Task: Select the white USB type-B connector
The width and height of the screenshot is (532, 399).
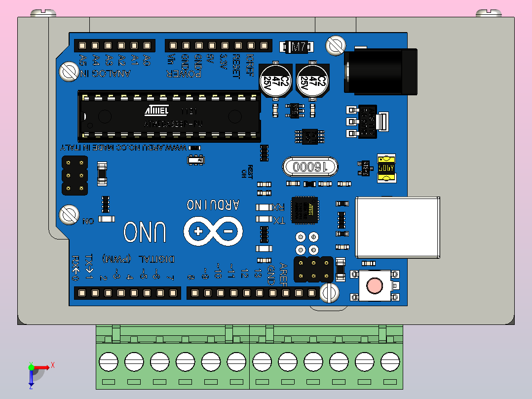Action: point(398,228)
